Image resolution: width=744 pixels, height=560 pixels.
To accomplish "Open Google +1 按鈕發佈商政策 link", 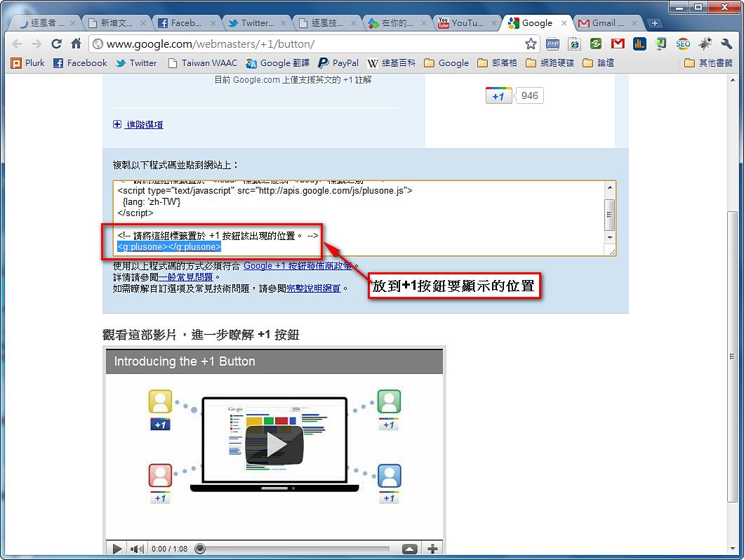I will [x=298, y=266].
